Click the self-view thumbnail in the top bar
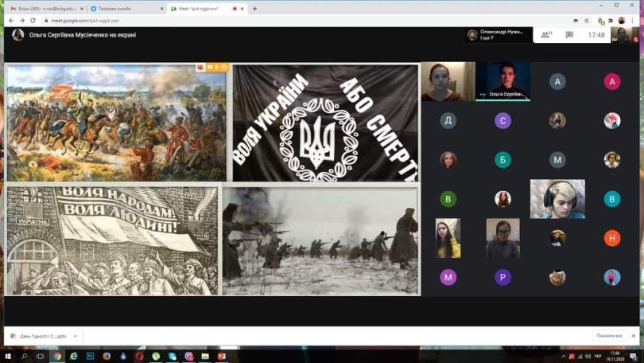644x363 pixels. (x=625, y=35)
